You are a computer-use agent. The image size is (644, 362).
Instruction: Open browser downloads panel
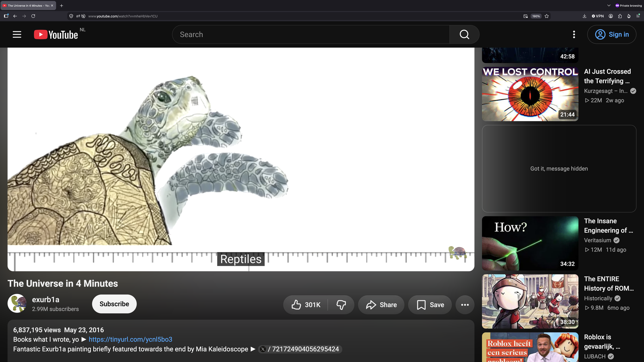point(584,16)
